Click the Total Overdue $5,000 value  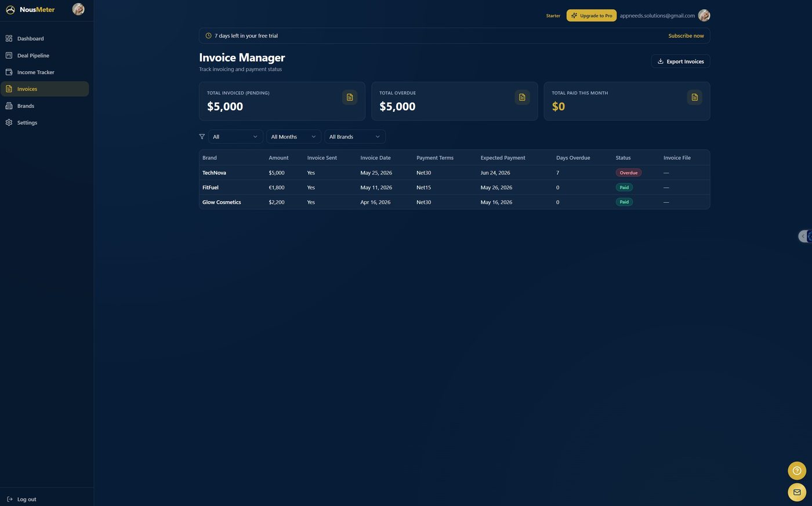click(x=397, y=106)
